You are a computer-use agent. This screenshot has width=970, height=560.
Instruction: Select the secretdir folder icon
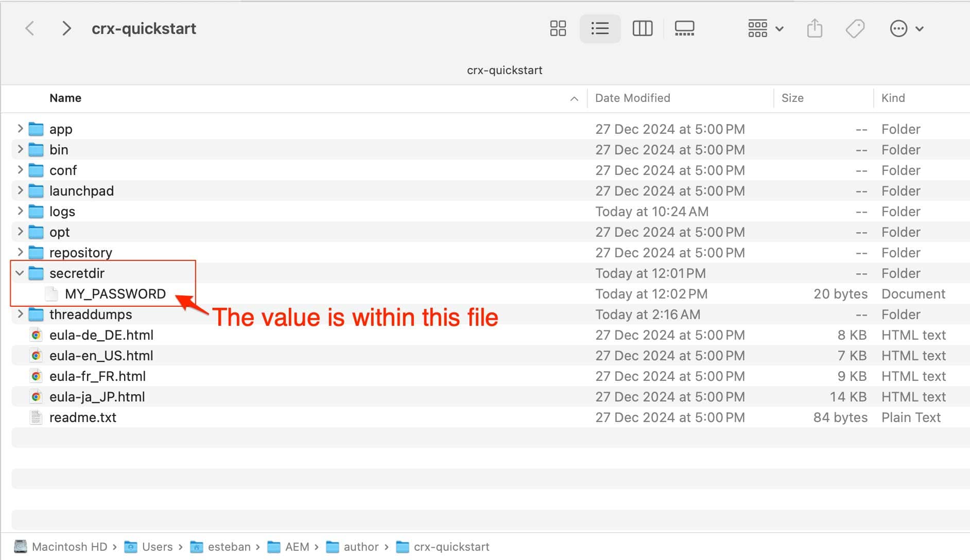coord(36,273)
